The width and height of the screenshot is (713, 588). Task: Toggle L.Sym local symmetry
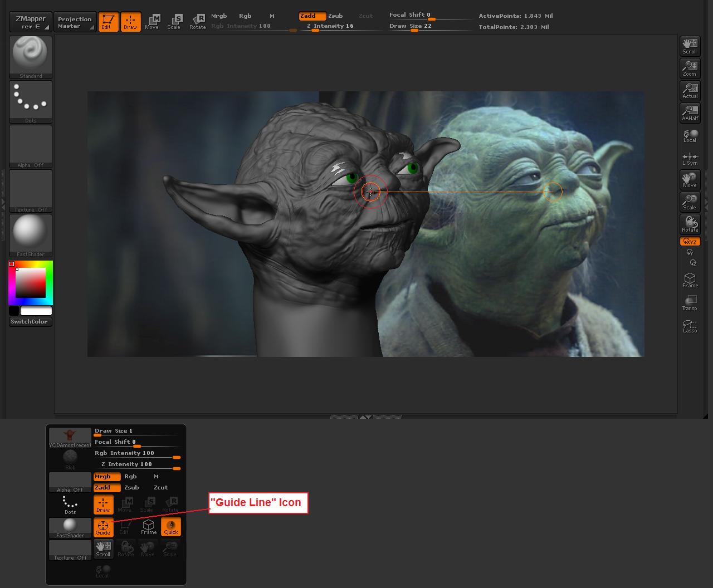pyautogui.click(x=690, y=159)
